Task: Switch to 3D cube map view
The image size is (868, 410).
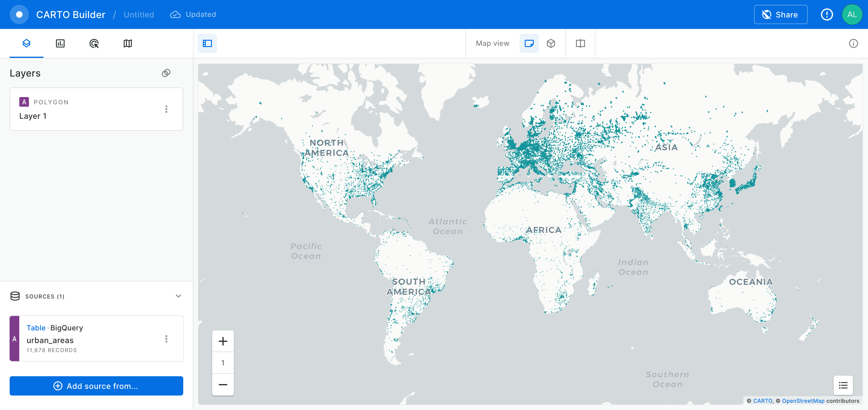Action: 551,43
